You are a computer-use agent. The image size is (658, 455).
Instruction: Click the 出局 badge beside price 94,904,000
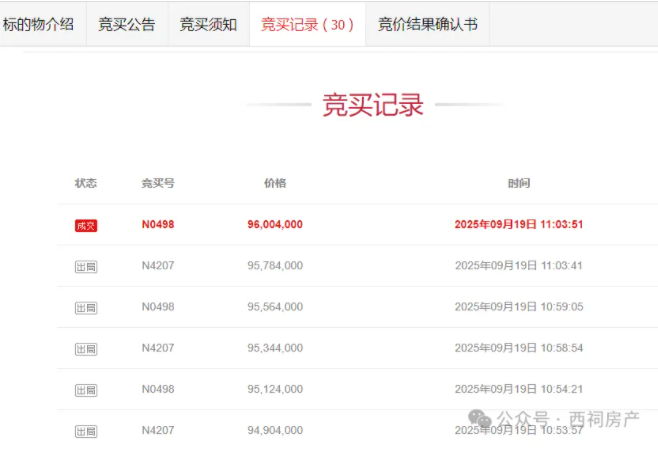click(x=86, y=431)
